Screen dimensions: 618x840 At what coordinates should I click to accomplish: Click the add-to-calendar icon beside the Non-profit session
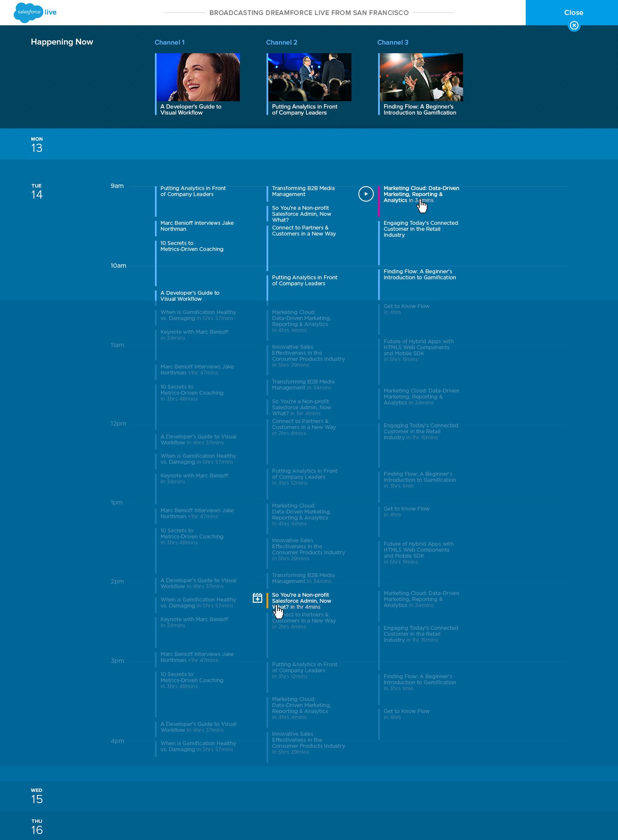(257, 598)
